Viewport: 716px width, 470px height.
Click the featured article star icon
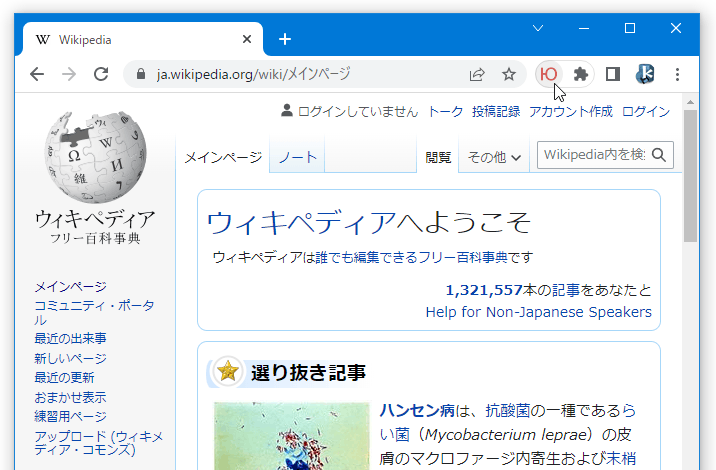[228, 371]
